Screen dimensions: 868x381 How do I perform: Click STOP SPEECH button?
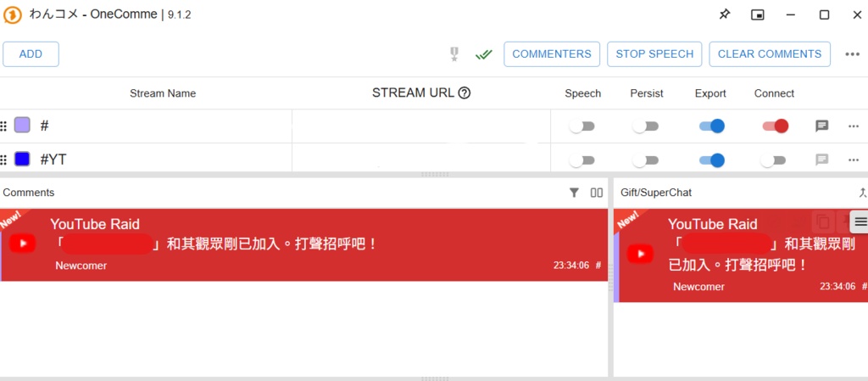(x=654, y=54)
